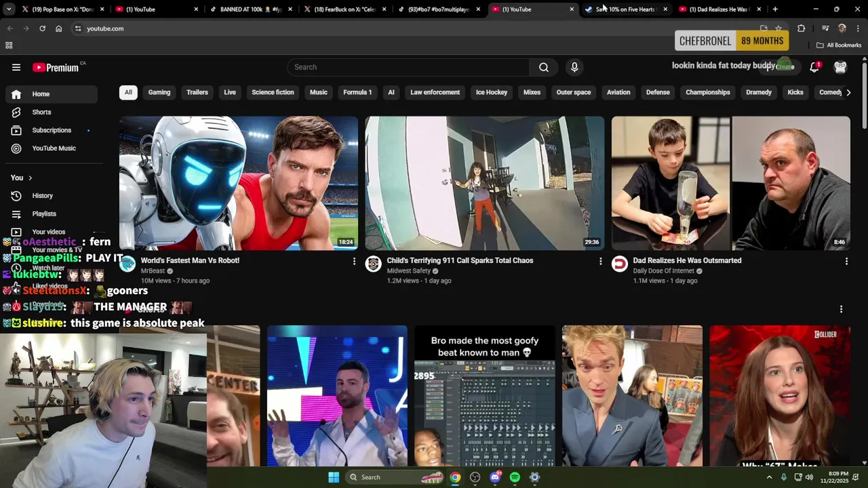
Task: Show hidden icons in the system tray
Action: pos(769,477)
